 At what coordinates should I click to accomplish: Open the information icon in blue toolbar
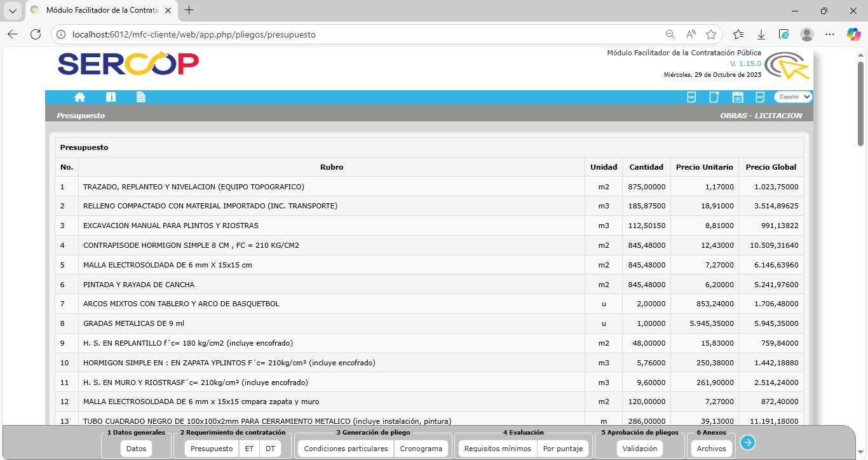(x=111, y=97)
